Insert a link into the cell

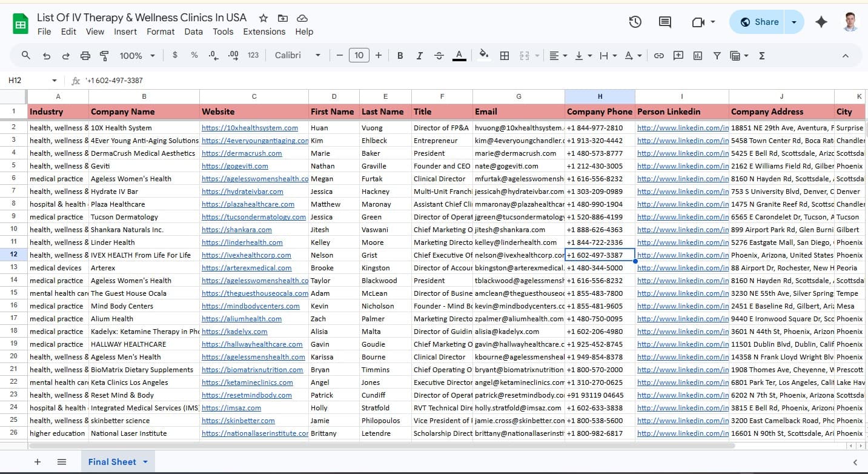point(659,55)
